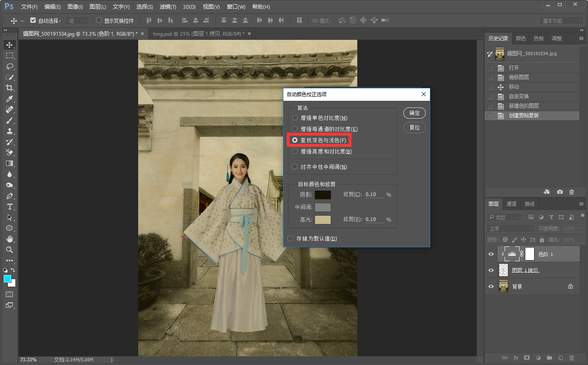Select the Crop tool

tap(10, 88)
